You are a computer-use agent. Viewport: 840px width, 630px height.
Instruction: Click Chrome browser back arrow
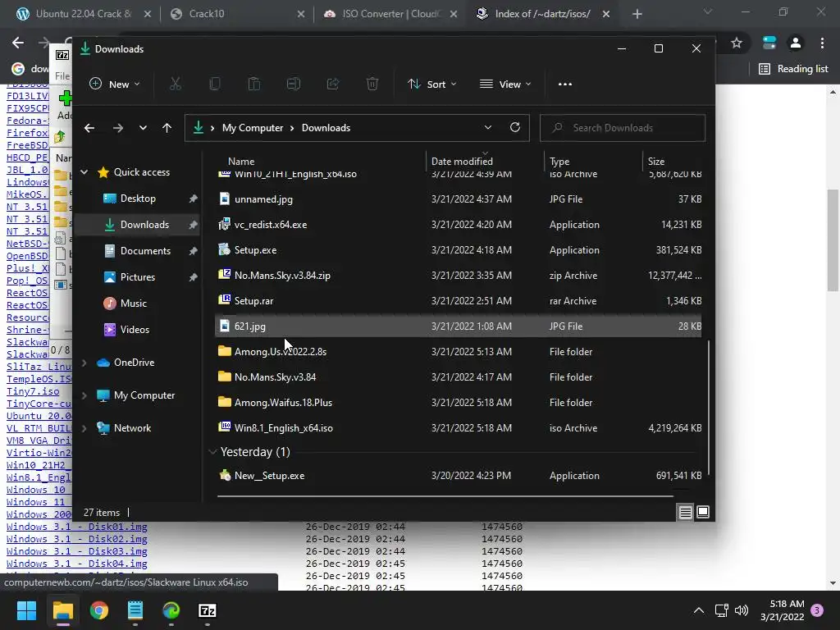pyautogui.click(x=18, y=43)
